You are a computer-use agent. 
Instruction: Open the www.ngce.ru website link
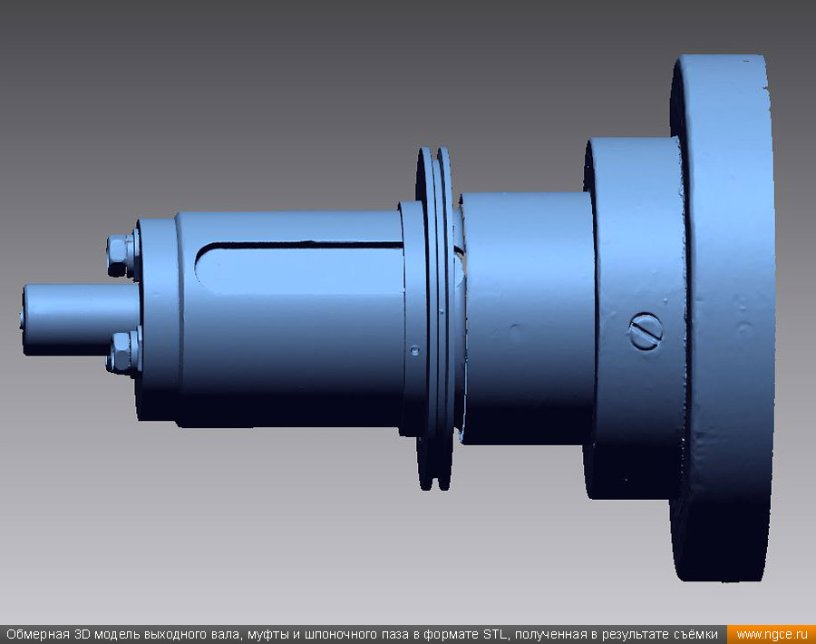point(772,635)
